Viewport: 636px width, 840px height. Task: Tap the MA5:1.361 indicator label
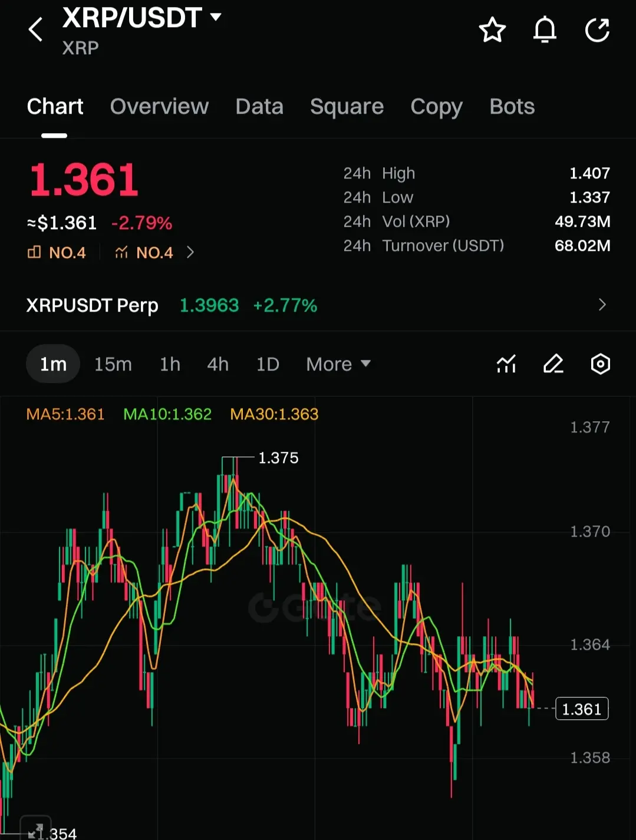(x=65, y=414)
